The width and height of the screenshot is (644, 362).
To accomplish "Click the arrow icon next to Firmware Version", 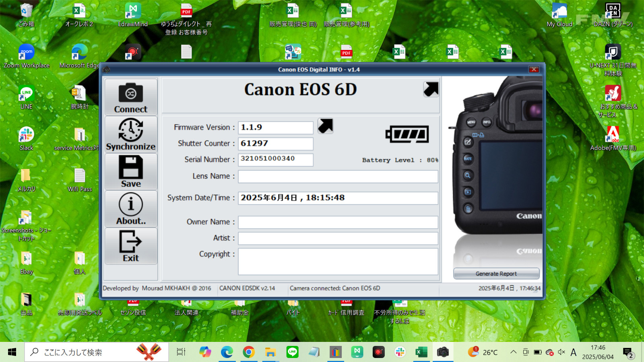I will point(325,126).
